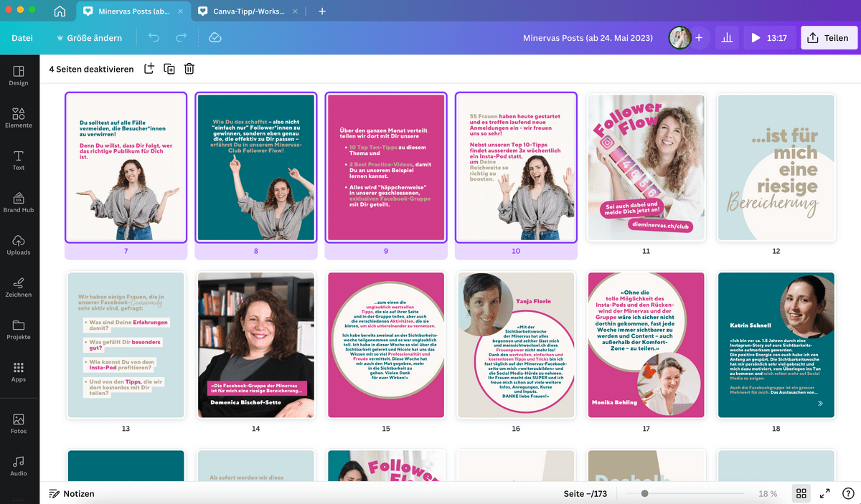
Task: Check the cloud save status icon
Action: click(x=215, y=38)
